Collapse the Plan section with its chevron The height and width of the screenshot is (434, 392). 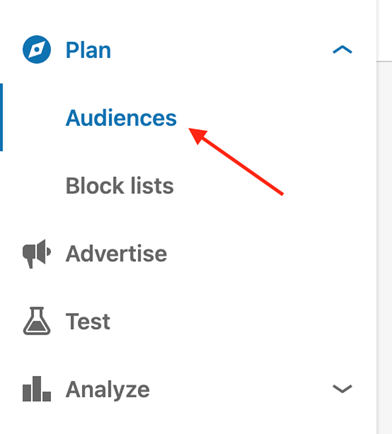pyautogui.click(x=342, y=50)
